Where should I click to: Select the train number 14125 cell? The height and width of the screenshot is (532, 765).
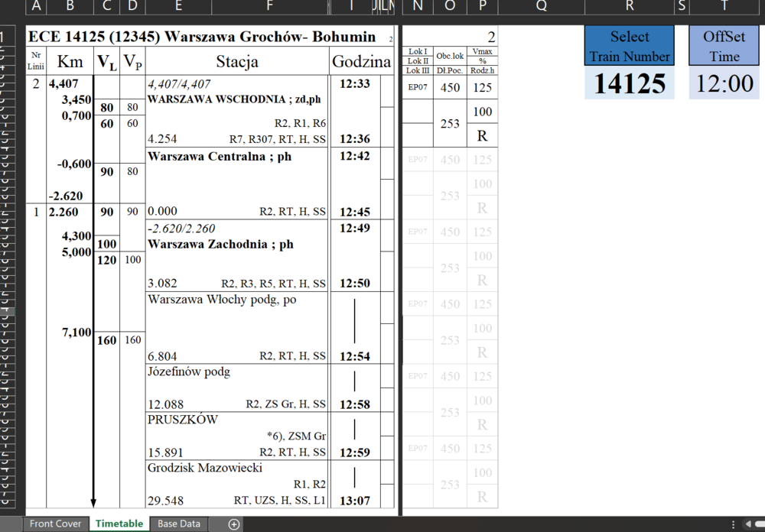tap(630, 83)
